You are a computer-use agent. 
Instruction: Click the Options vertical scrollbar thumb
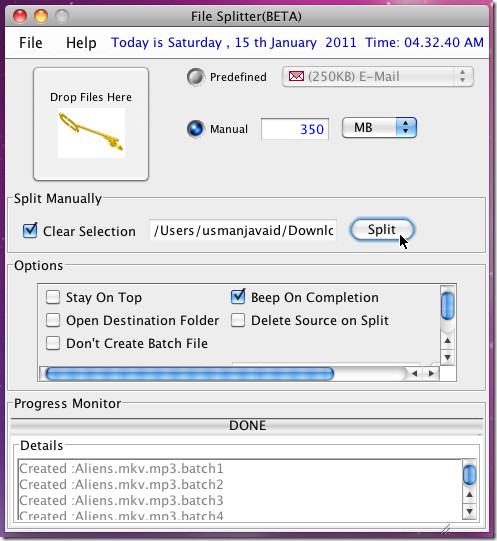click(448, 306)
